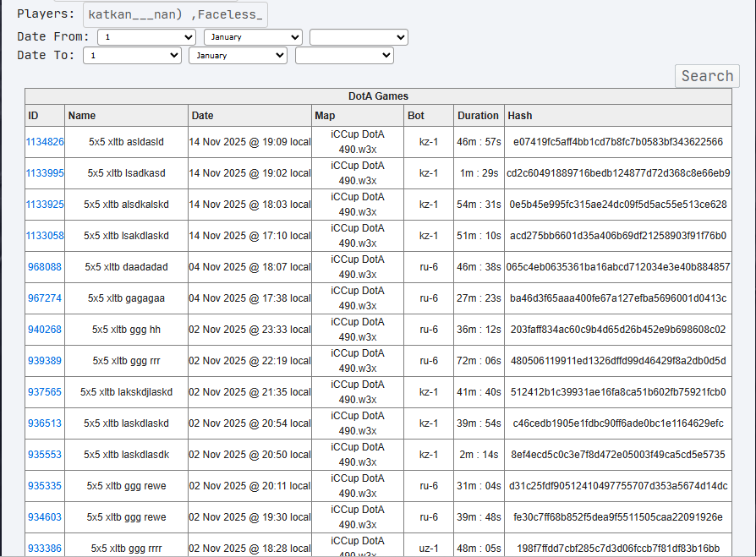Viewport: 756px width, 557px height.
Task: Open game ID 936513 link
Action: (45, 423)
